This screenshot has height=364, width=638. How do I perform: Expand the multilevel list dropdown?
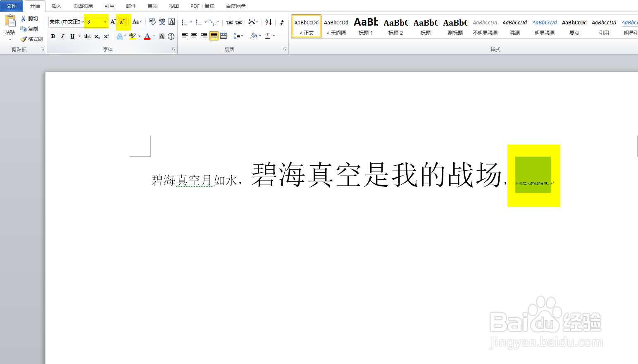click(218, 22)
